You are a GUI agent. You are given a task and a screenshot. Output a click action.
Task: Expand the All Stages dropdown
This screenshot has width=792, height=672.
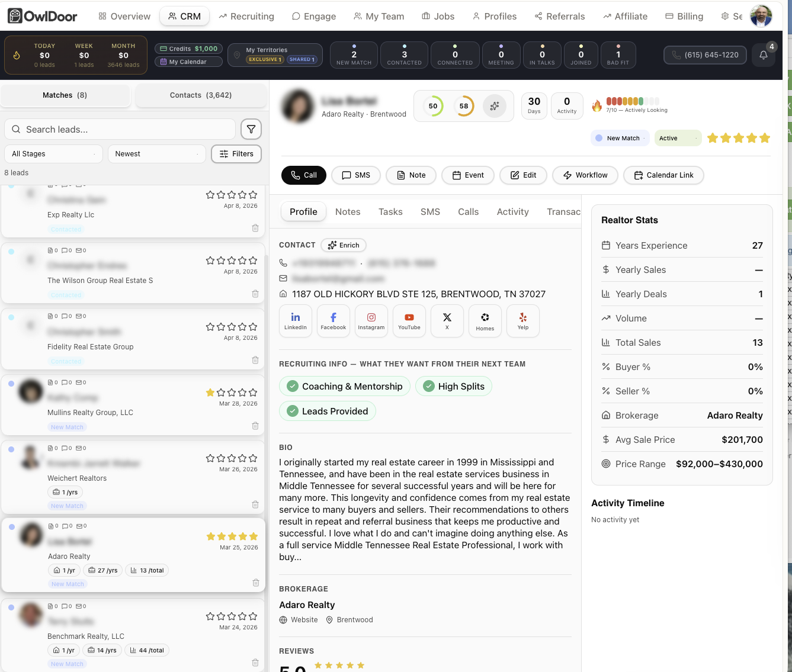[53, 154]
